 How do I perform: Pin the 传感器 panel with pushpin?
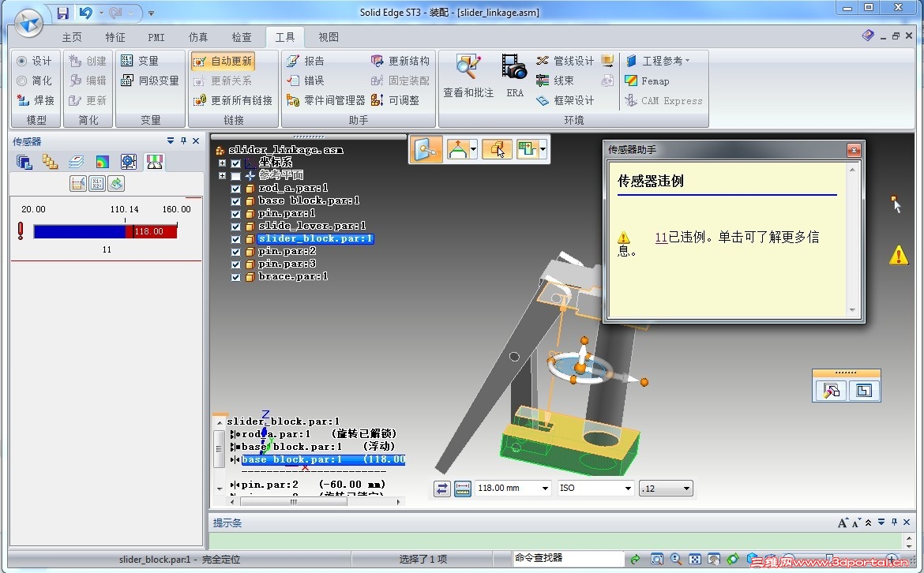[x=183, y=140]
